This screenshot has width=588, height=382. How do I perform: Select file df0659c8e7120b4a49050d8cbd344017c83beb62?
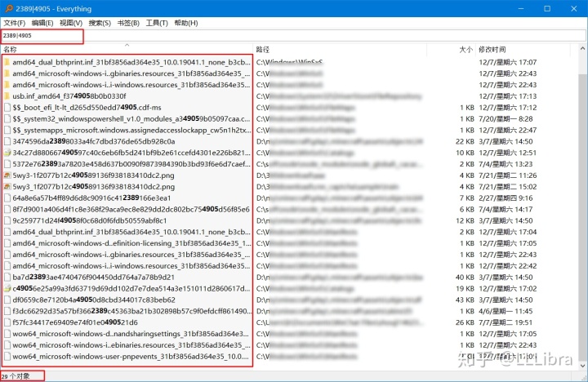click(94, 300)
